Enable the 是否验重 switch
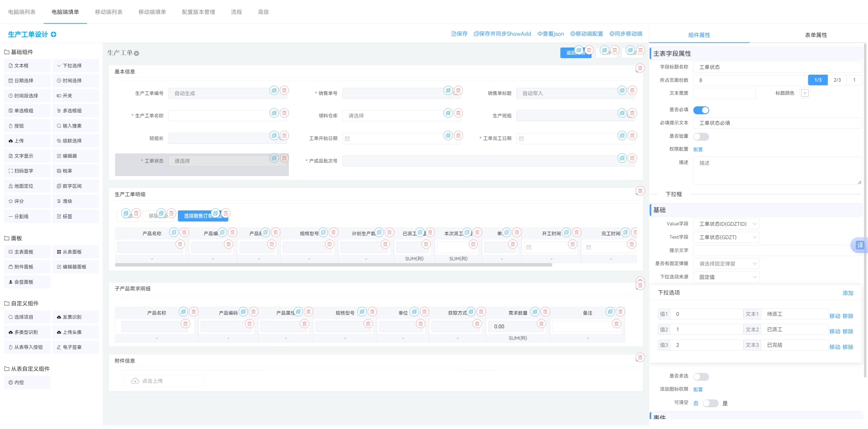868x429 pixels. [x=701, y=136]
